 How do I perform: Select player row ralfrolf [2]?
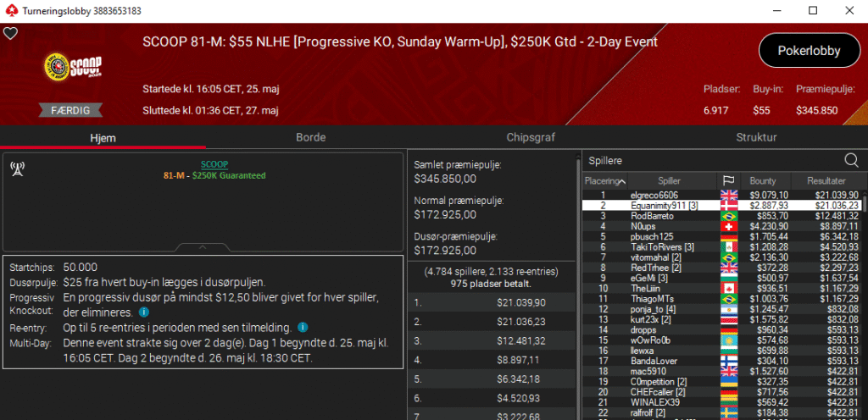(x=722, y=413)
